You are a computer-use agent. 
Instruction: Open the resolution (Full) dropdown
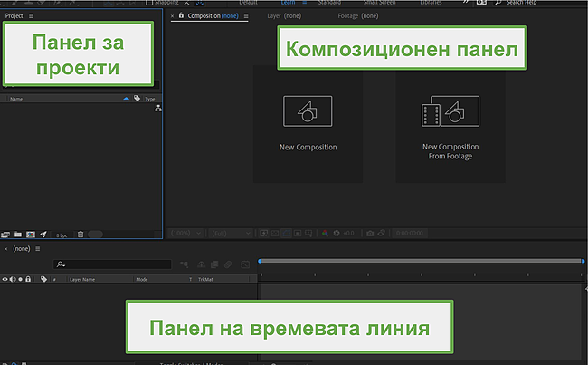pyautogui.click(x=231, y=233)
